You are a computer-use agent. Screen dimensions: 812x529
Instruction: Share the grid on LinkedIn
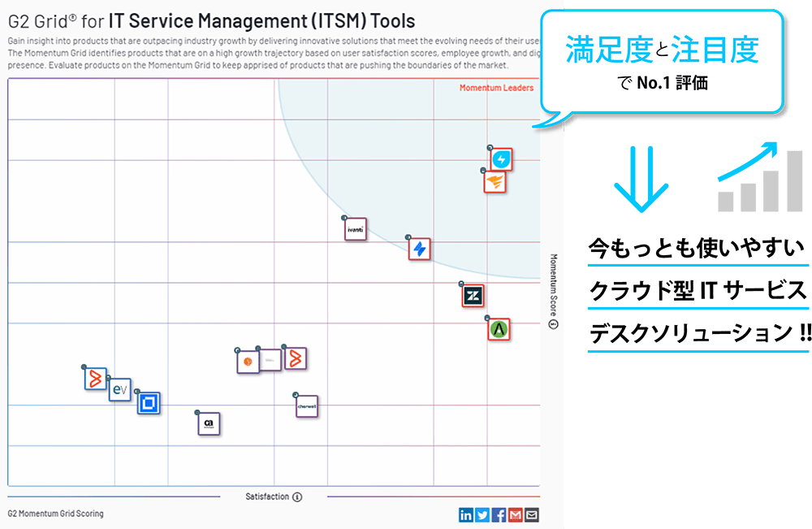click(x=465, y=515)
